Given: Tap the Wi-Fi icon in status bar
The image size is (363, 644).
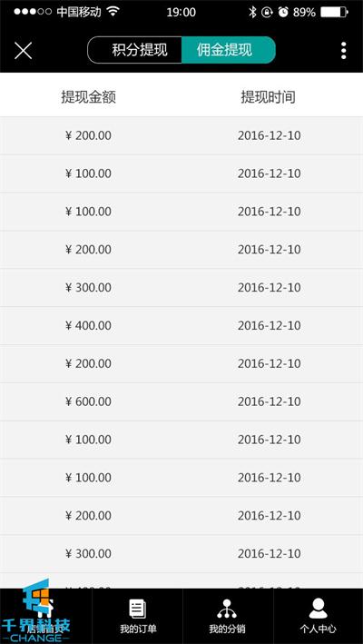Looking at the screenshot, I should [x=113, y=12].
